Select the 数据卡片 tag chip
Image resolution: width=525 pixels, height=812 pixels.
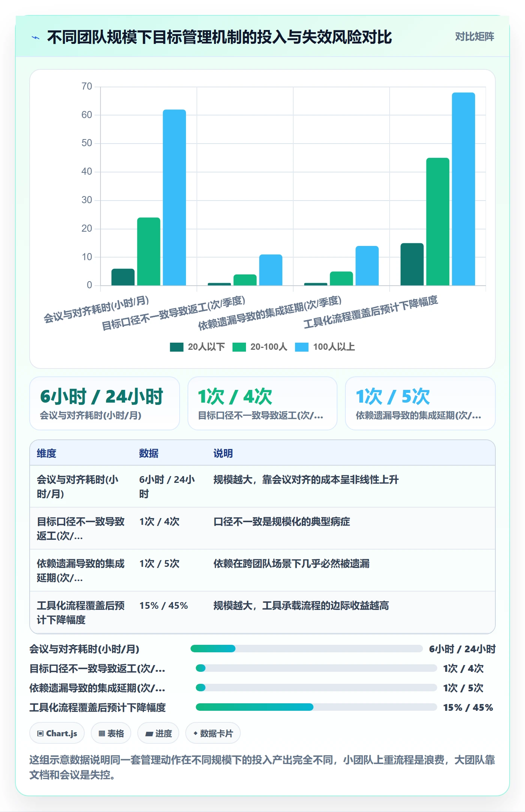pyautogui.click(x=213, y=733)
